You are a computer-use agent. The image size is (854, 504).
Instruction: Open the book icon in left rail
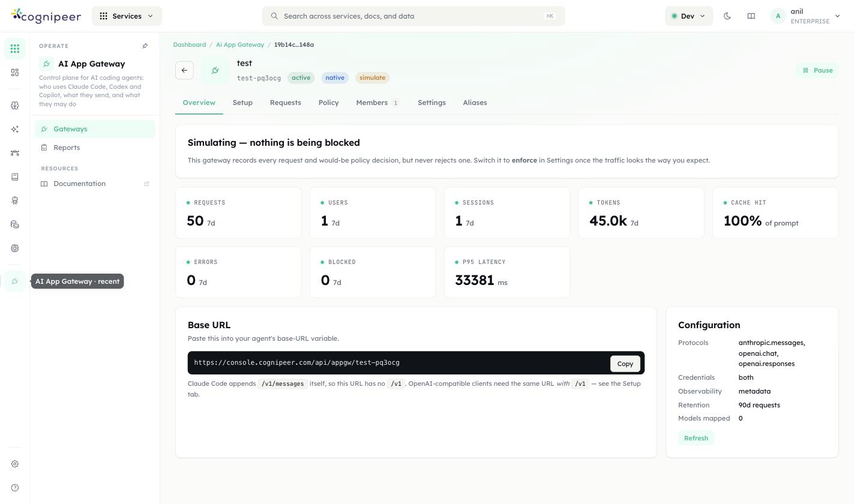(15, 177)
